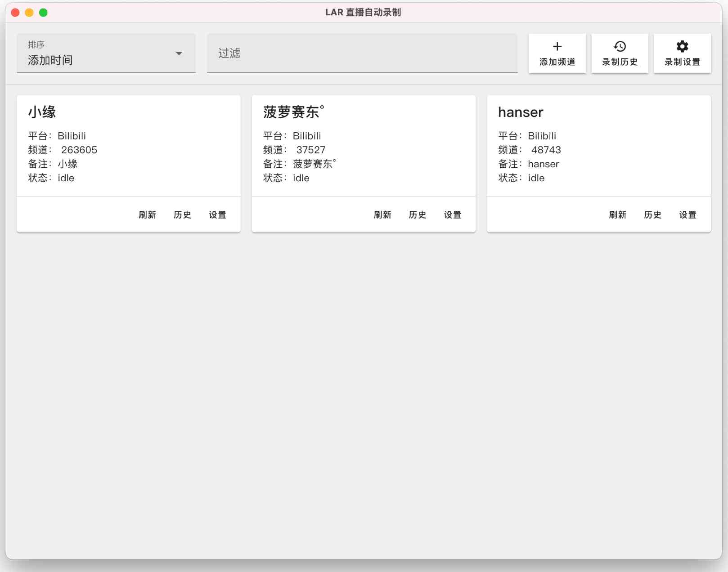The image size is (728, 572).
Task: Open recording history clock icon
Action: (620, 47)
